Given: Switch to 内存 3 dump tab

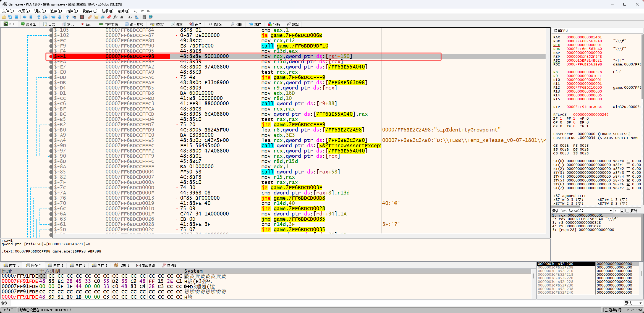Looking at the screenshot, I should coord(56,265).
